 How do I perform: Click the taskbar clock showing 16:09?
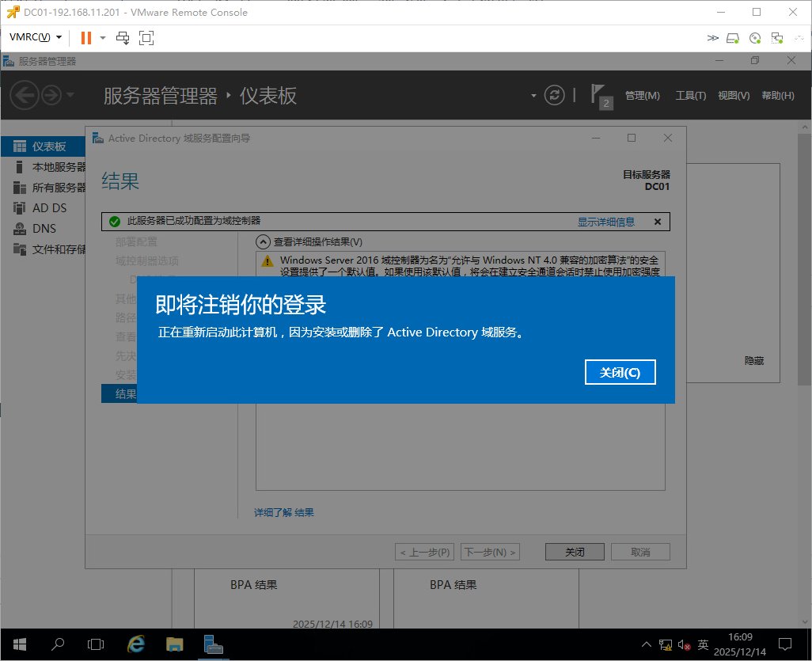(739, 644)
